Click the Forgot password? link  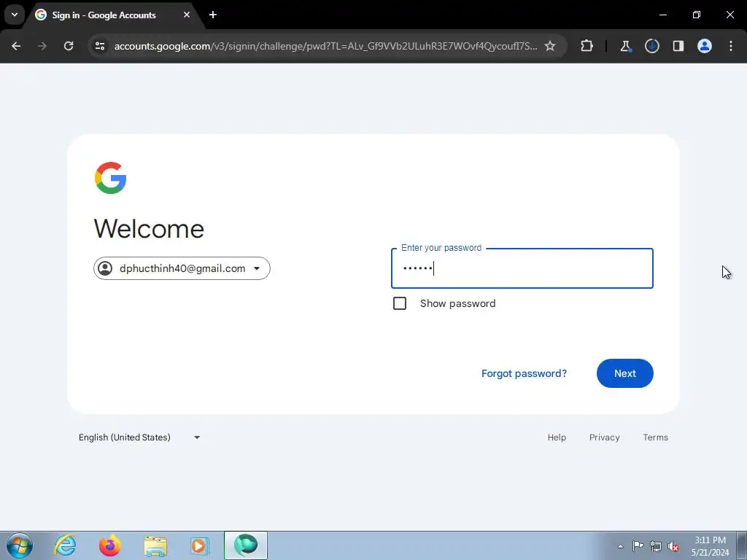tap(524, 373)
